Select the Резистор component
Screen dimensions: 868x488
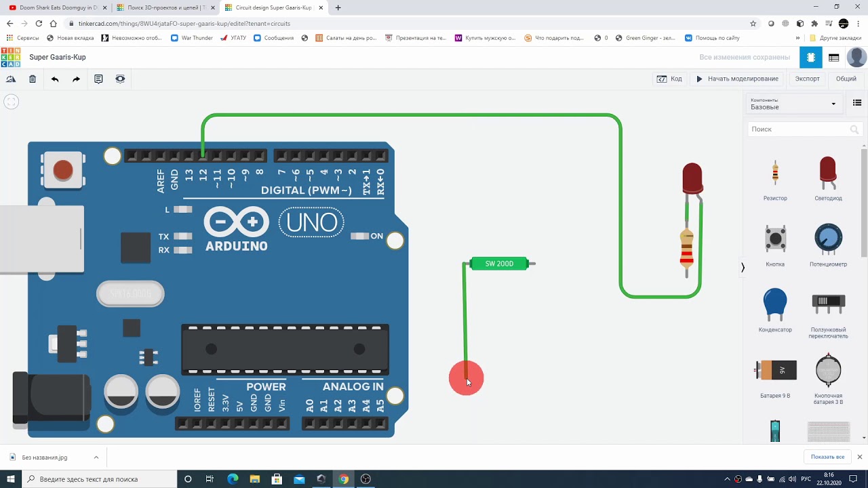coord(775,180)
